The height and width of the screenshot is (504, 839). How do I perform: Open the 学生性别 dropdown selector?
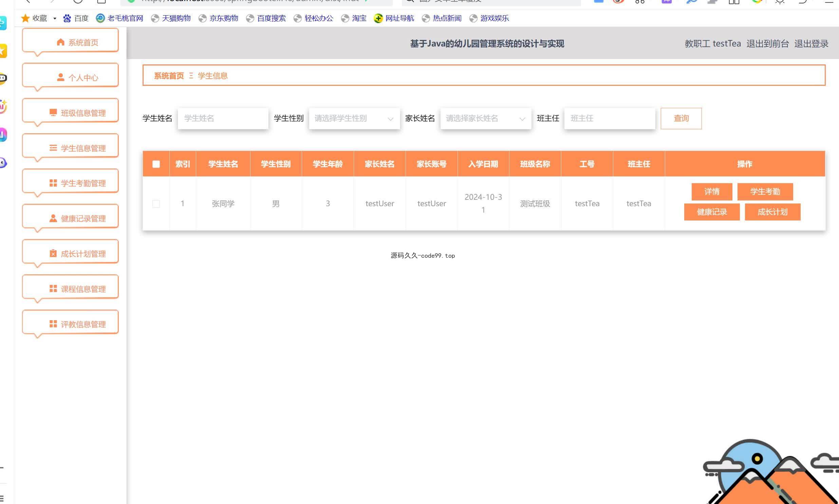tap(354, 118)
